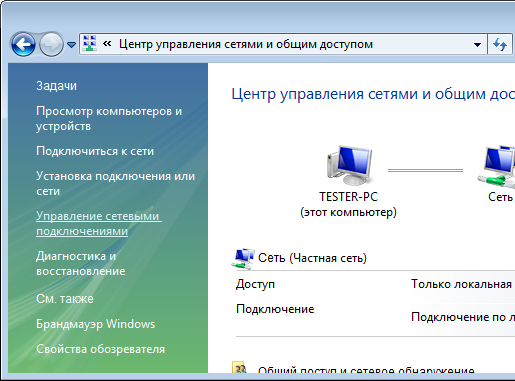This screenshot has height=381, width=515.
Task: Click the (этот компьютер) caption
Action: pyautogui.click(x=348, y=212)
